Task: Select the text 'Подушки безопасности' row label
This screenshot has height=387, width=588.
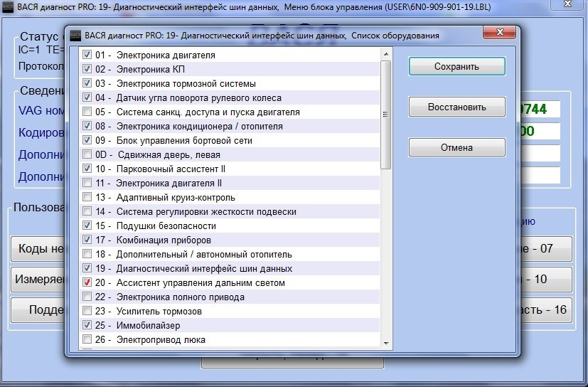Action: [x=166, y=226]
